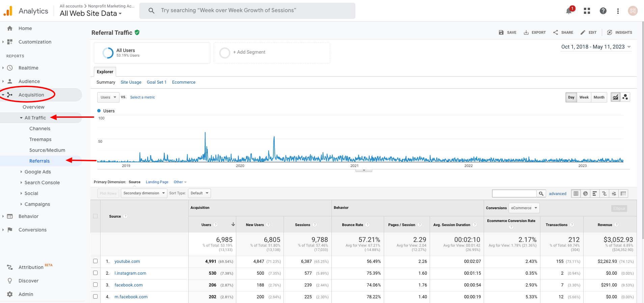Click the + Add Segment box

[x=272, y=53]
